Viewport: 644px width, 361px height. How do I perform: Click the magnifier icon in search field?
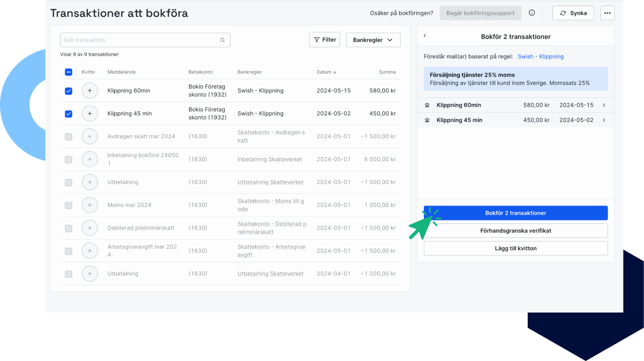[x=222, y=40]
